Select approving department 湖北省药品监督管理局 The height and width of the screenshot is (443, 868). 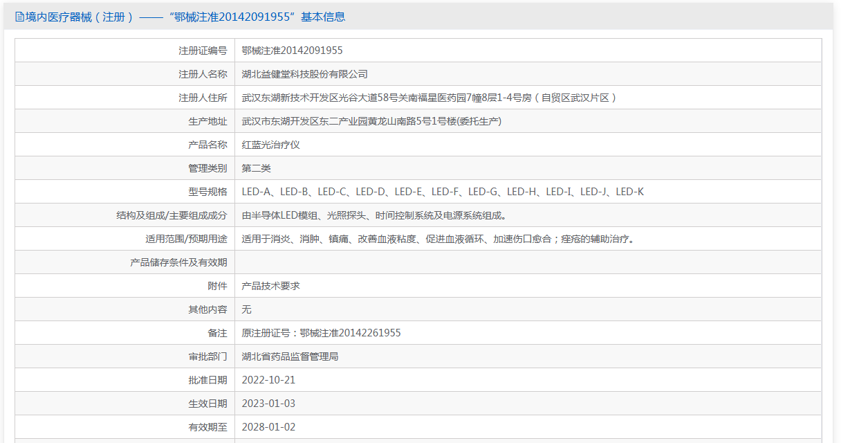(290, 356)
